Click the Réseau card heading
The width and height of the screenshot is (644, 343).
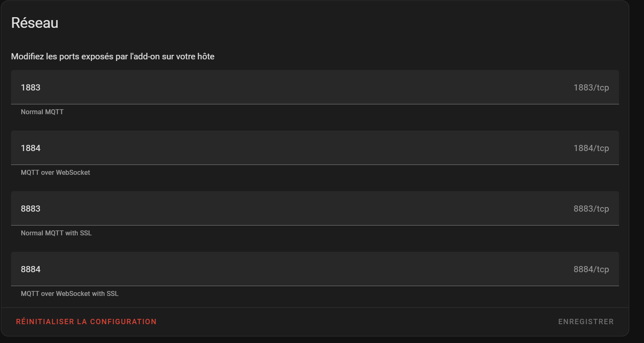point(35,23)
